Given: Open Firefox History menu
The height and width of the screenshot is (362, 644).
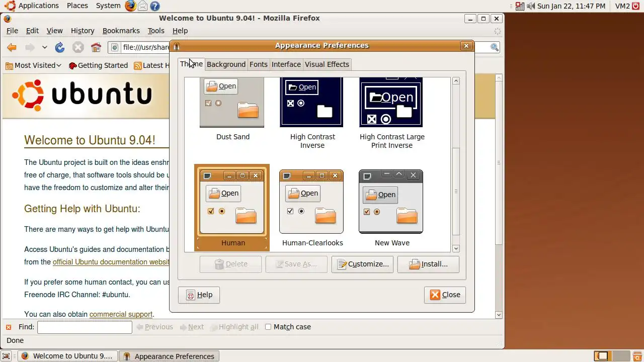Looking at the screenshot, I should click(x=83, y=31).
